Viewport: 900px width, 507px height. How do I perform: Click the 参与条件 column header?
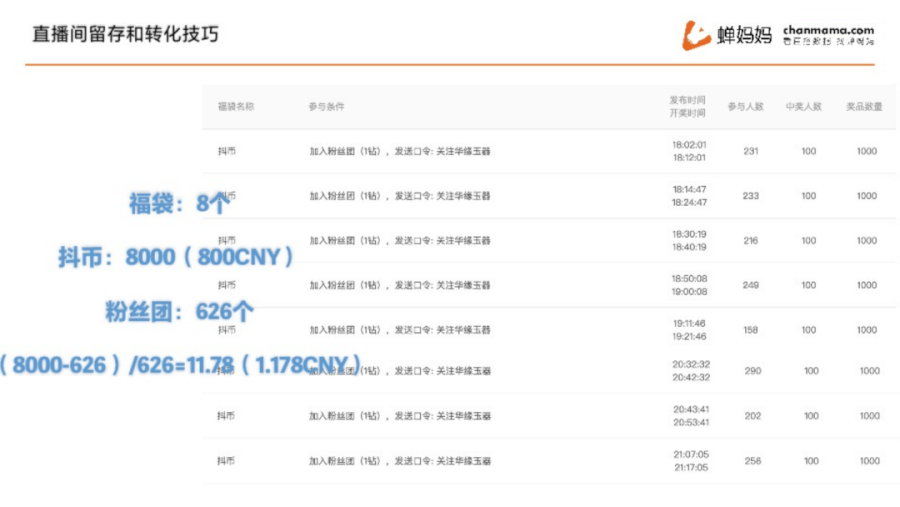[x=326, y=106]
